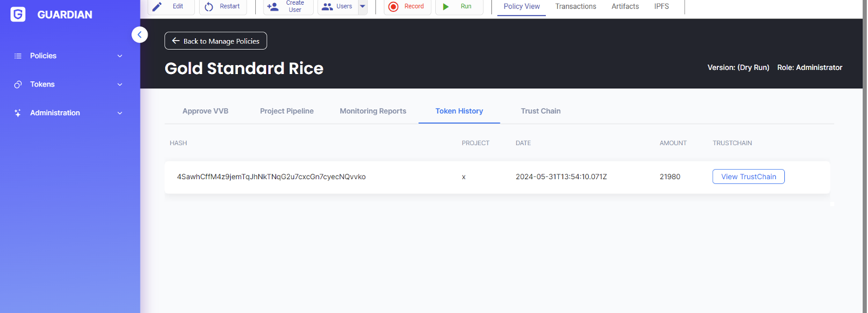Click Back to Manage Policies button
Screen dimensions: 868x313
pos(215,41)
